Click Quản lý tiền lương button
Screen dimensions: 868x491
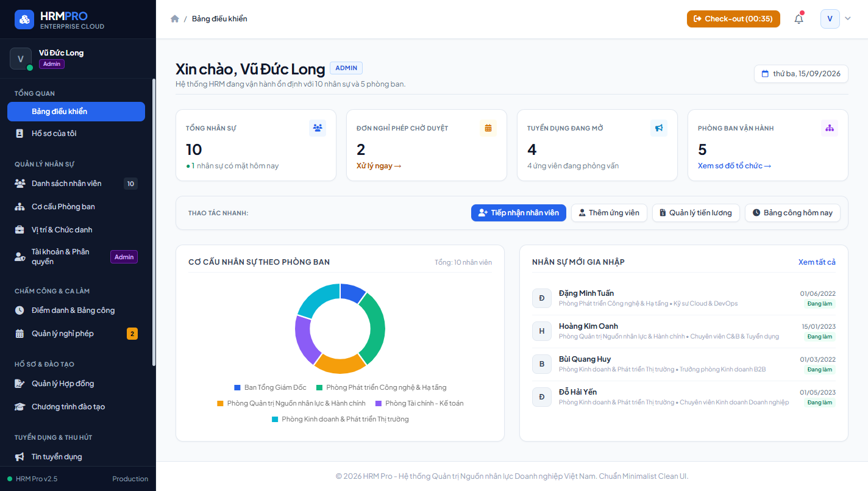[696, 213]
